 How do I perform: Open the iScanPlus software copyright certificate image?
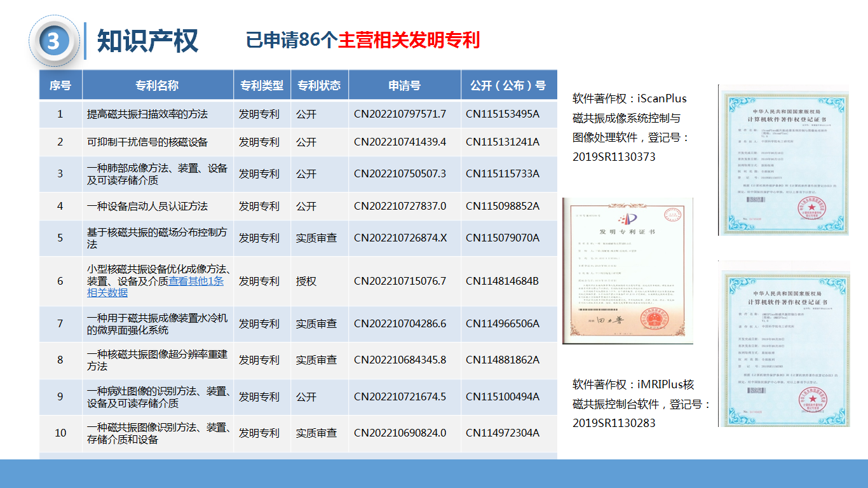click(x=784, y=160)
